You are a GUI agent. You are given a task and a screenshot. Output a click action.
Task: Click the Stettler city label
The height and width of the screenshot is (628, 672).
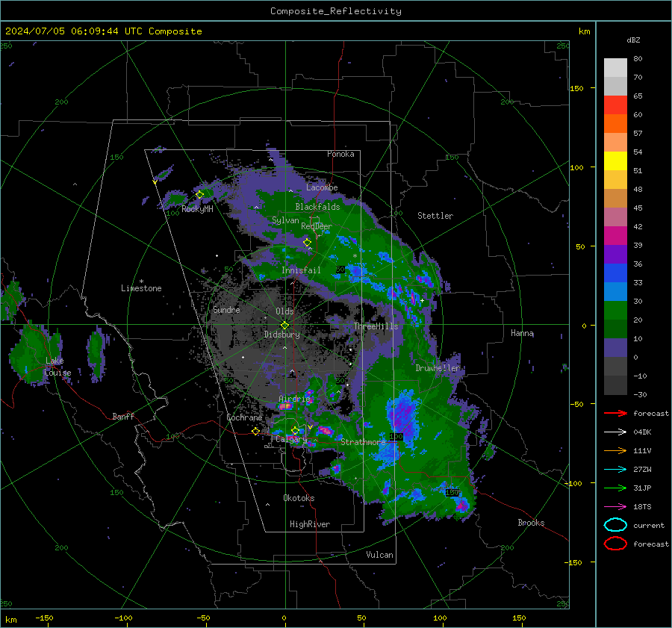click(435, 216)
